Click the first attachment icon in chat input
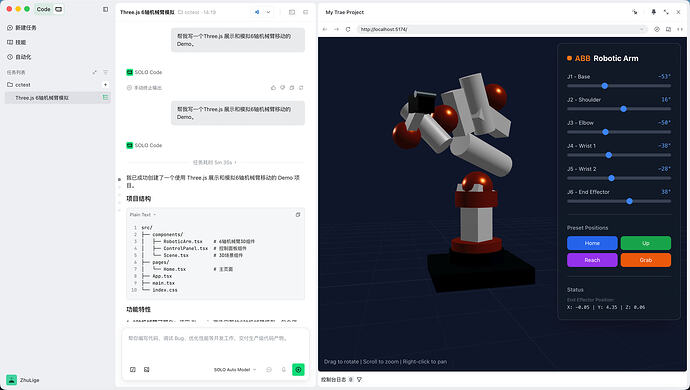690x390 pixels. [133, 370]
